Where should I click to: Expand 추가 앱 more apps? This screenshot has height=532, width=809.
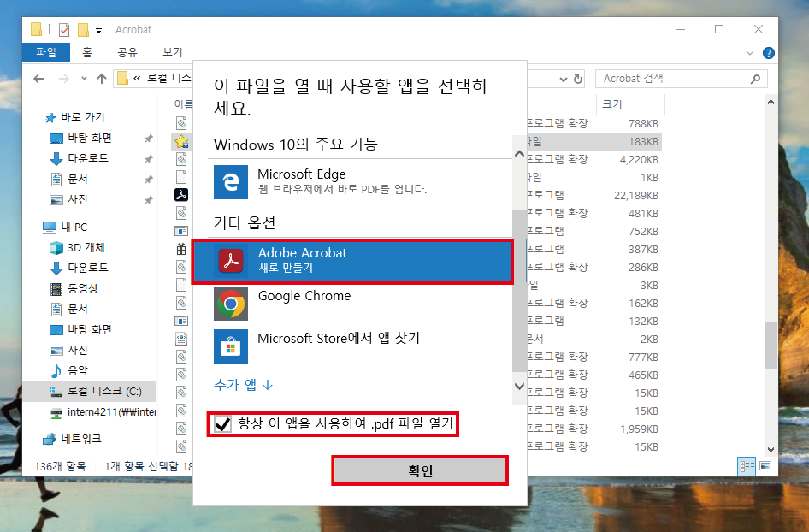[243, 385]
